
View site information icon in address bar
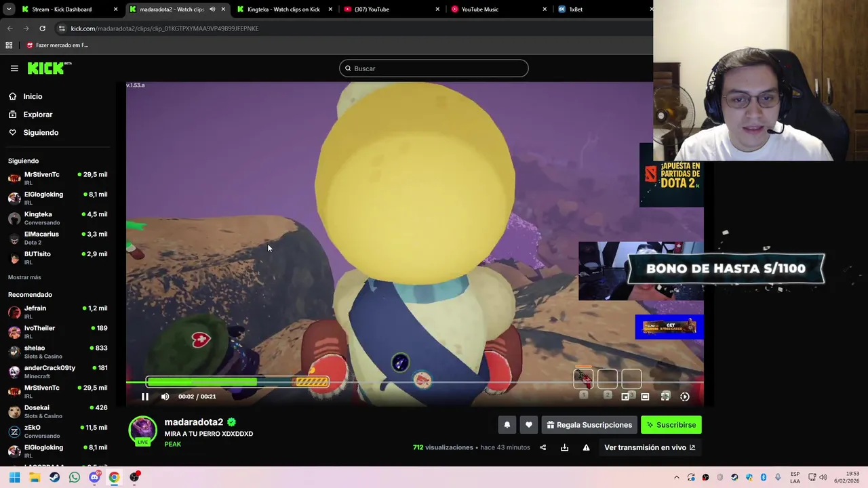point(62,28)
